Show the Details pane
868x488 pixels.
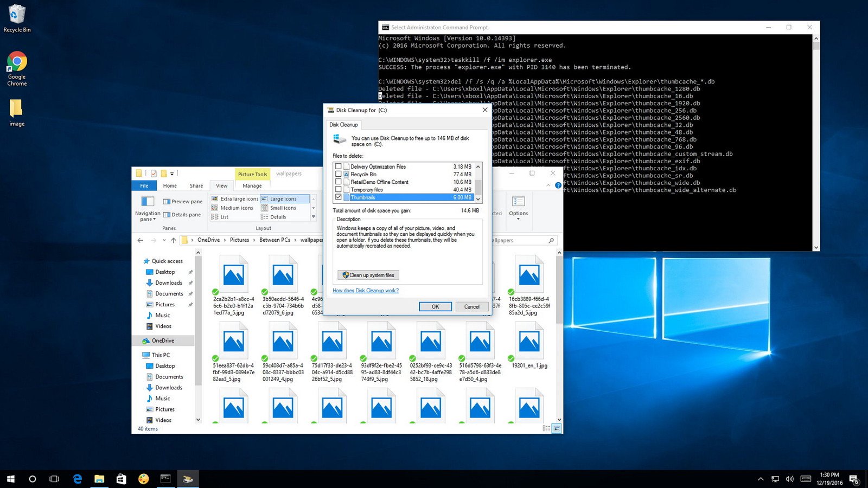pos(182,215)
